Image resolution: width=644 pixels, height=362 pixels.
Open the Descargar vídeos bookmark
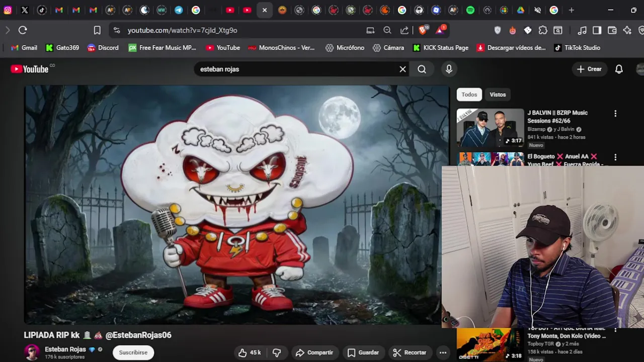coord(511,48)
